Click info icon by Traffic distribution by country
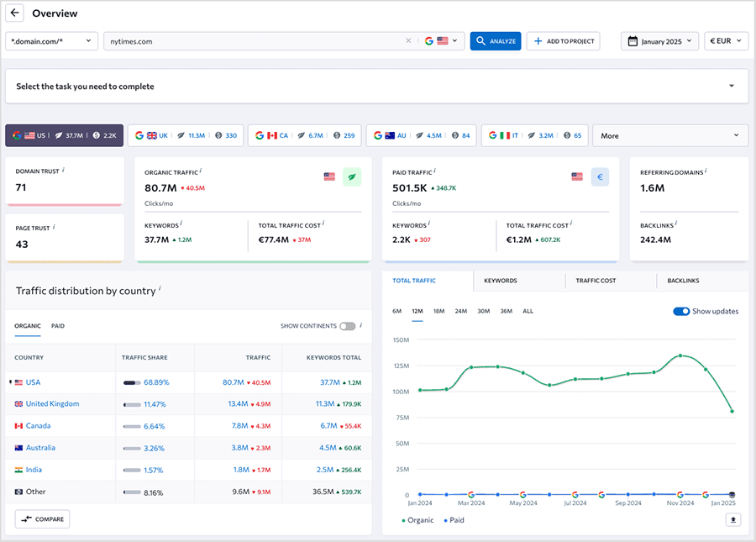 coord(160,288)
